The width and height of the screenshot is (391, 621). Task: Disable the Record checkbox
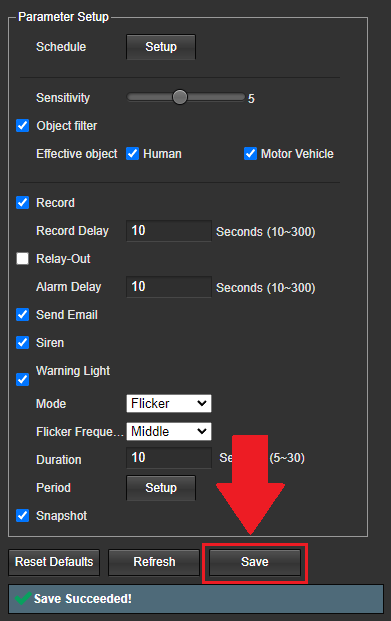(x=23, y=202)
